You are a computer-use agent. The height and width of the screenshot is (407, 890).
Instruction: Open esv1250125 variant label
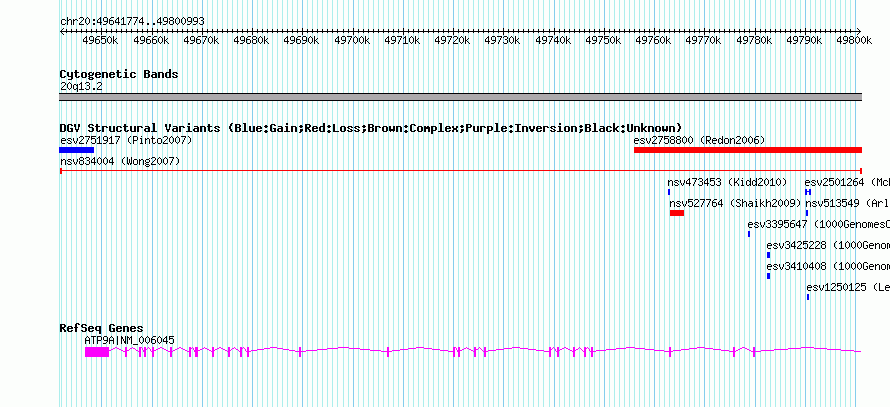[848, 287]
